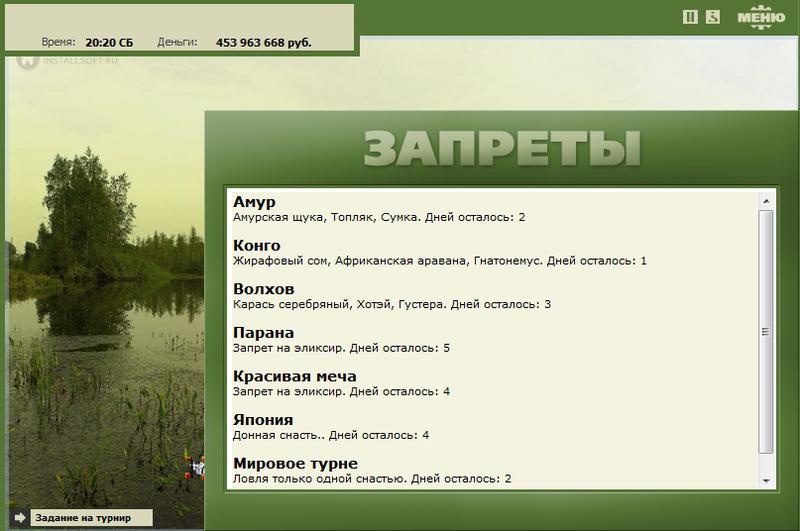Click the line starting with Жирафовый сом

click(x=440, y=261)
